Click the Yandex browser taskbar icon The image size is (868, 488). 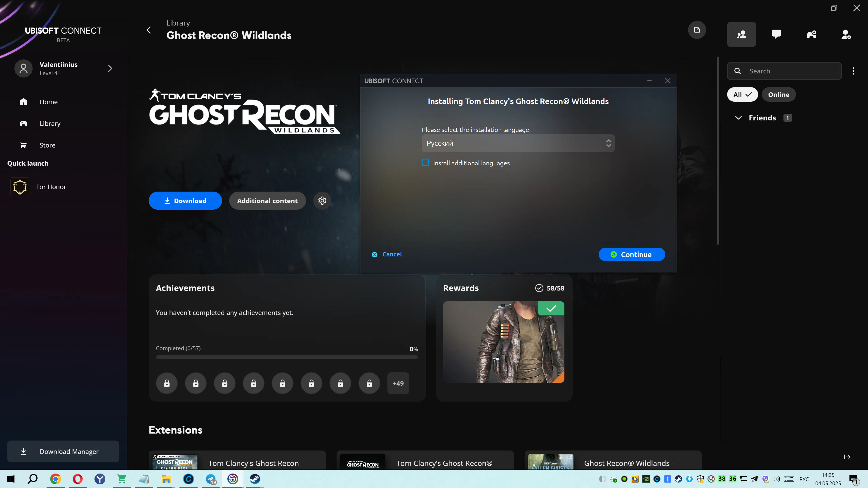point(100,479)
